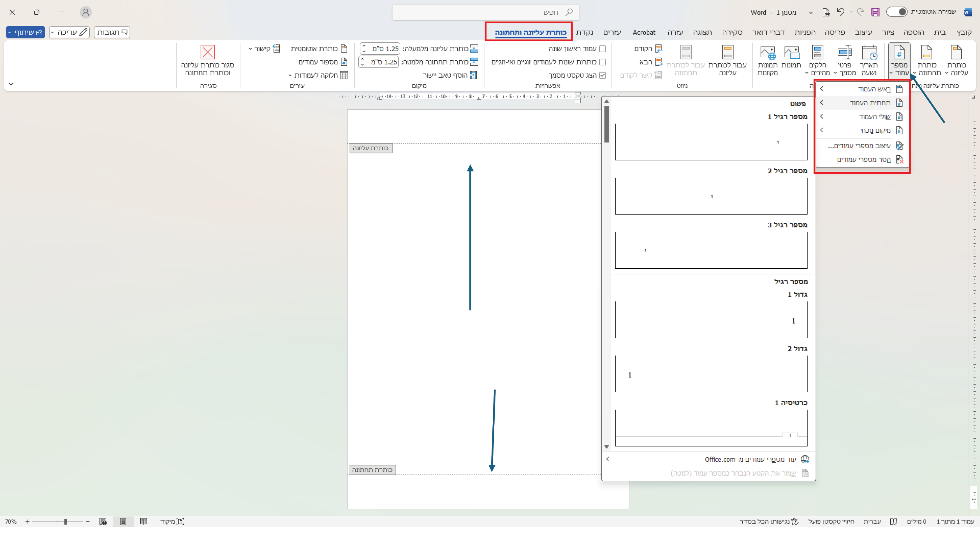Click the Undo icon
This screenshot has width=980, height=539.
click(x=840, y=12)
